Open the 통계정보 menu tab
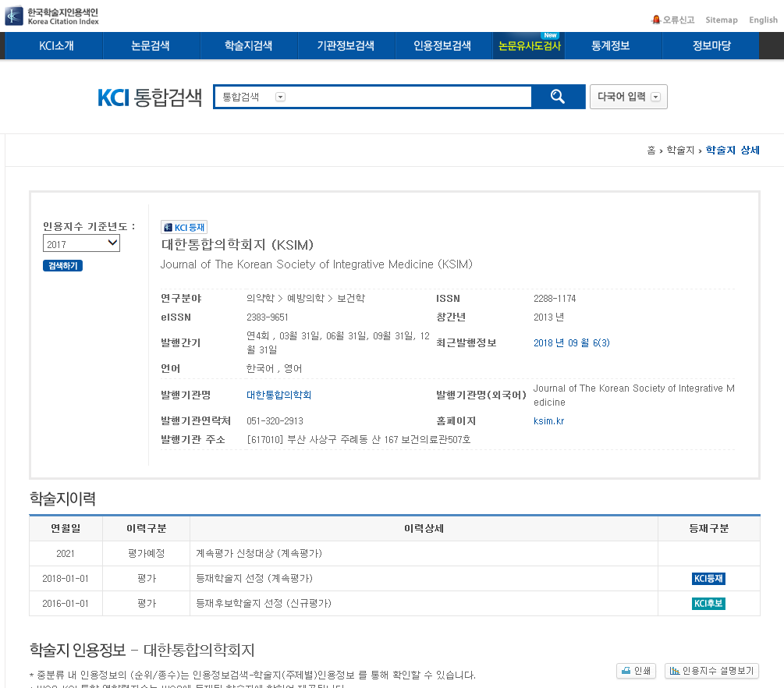 611,46
